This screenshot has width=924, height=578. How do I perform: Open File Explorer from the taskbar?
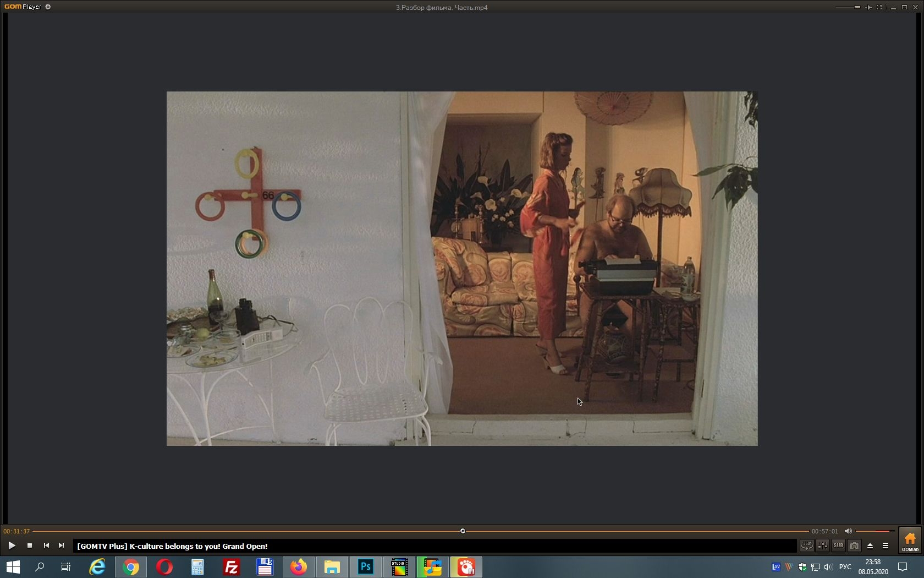[332, 567]
